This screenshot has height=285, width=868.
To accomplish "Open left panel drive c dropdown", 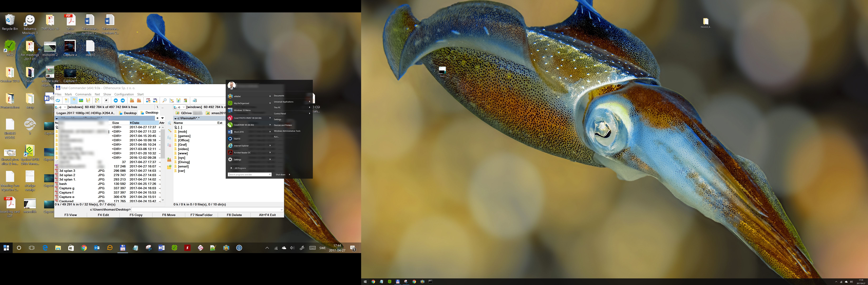I will 61,107.
